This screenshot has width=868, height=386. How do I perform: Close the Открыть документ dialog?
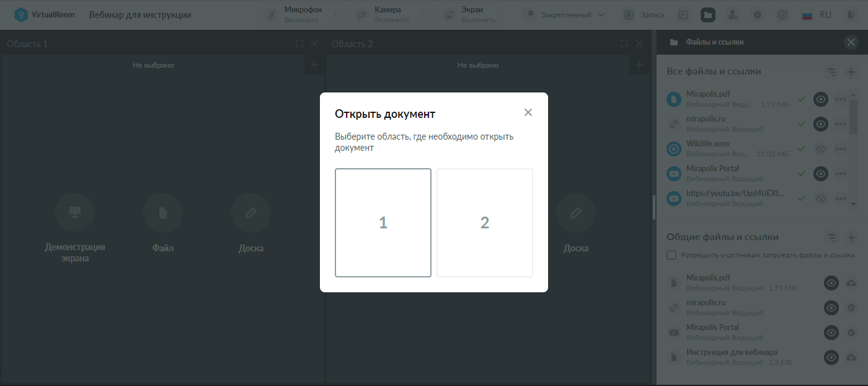tap(528, 112)
